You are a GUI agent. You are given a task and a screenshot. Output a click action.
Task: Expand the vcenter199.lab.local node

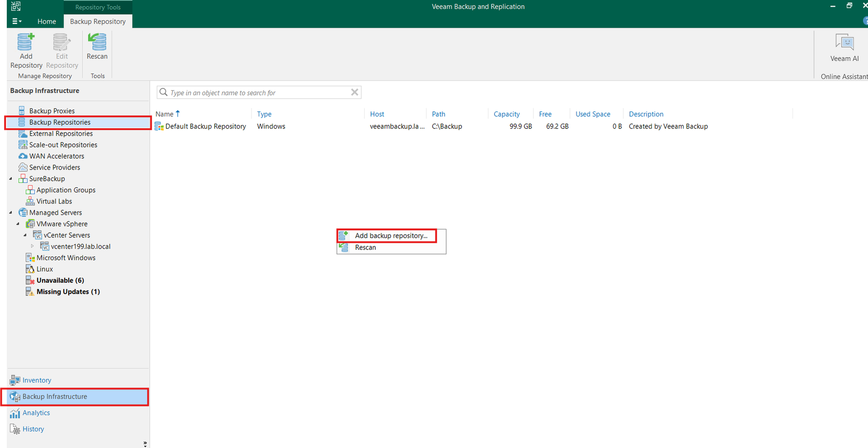[32, 246]
